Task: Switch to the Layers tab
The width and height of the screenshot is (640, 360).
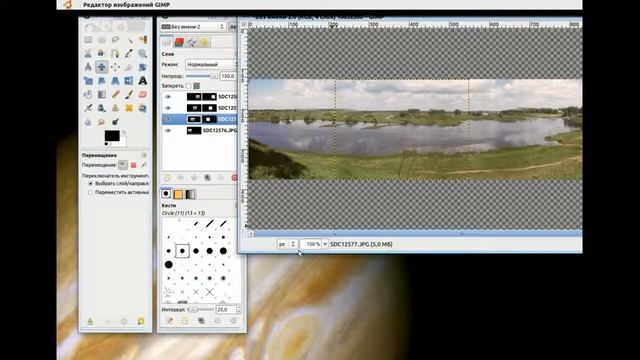Action: pyautogui.click(x=167, y=42)
